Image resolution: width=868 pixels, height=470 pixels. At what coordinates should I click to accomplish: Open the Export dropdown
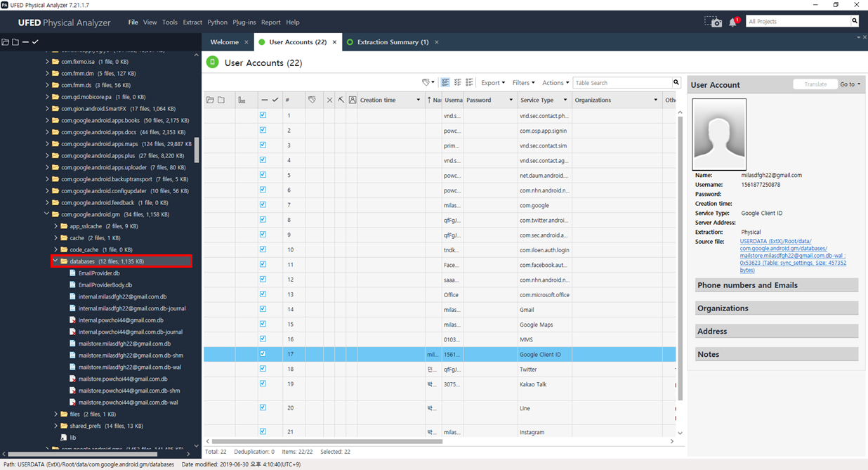click(492, 83)
